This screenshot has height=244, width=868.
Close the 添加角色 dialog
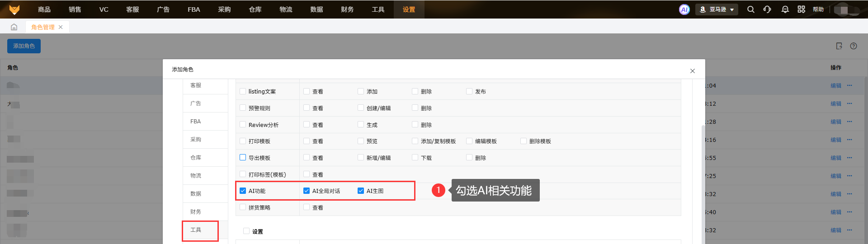[x=693, y=71]
